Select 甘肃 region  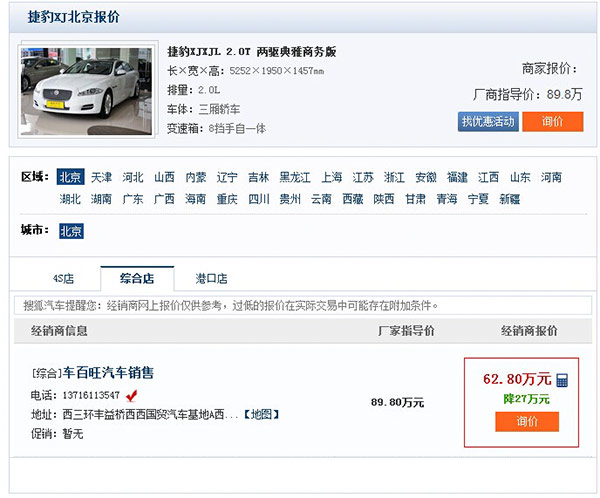click(415, 199)
